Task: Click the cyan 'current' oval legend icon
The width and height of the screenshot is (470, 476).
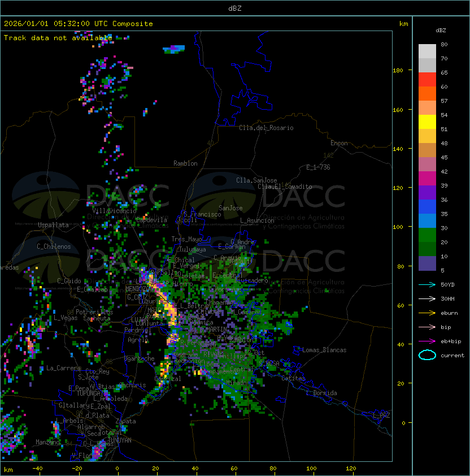Action: pos(427,355)
